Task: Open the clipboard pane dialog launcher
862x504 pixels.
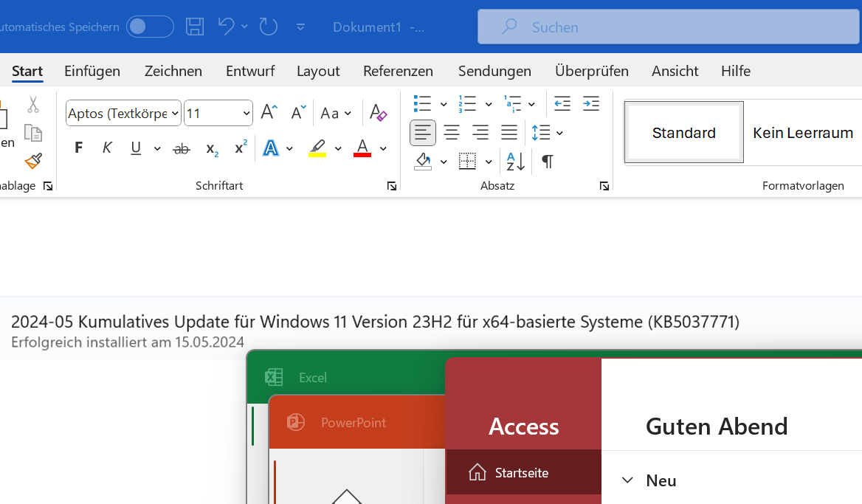Action: pyautogui.click(x=48, y=186)
